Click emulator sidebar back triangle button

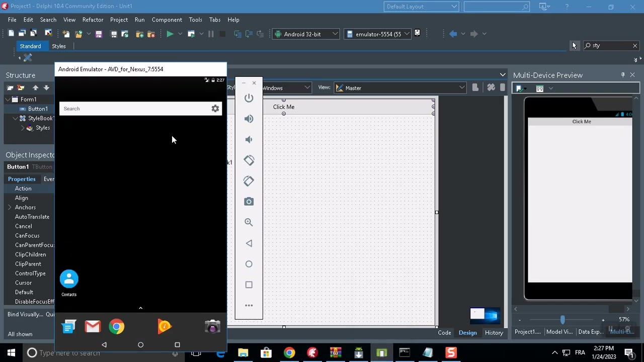pos(249,243)
